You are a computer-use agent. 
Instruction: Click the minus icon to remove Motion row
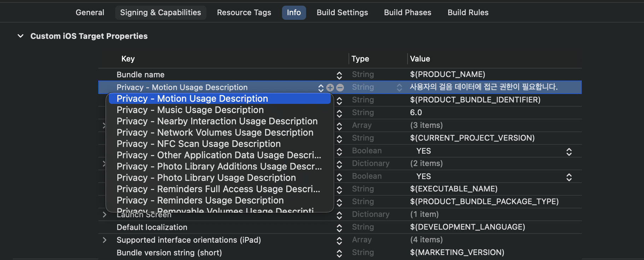tap(340, 88)
